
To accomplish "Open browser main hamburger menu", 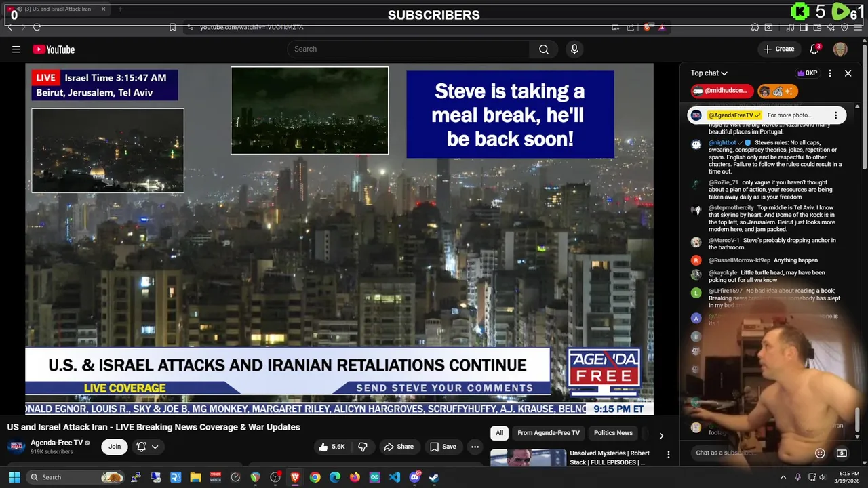I will [x=858, y=27].
